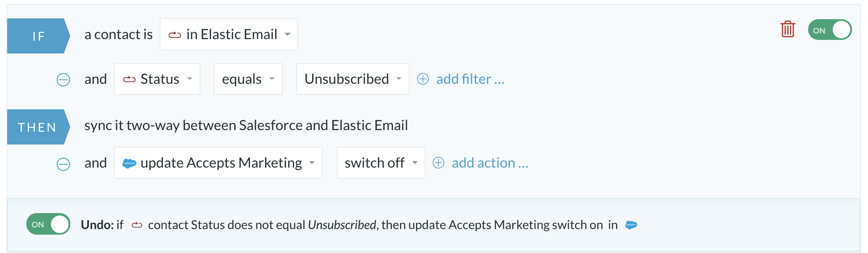Turn off the rule's ON toggle
The image size is (868, 253).
tap(830, 30)
